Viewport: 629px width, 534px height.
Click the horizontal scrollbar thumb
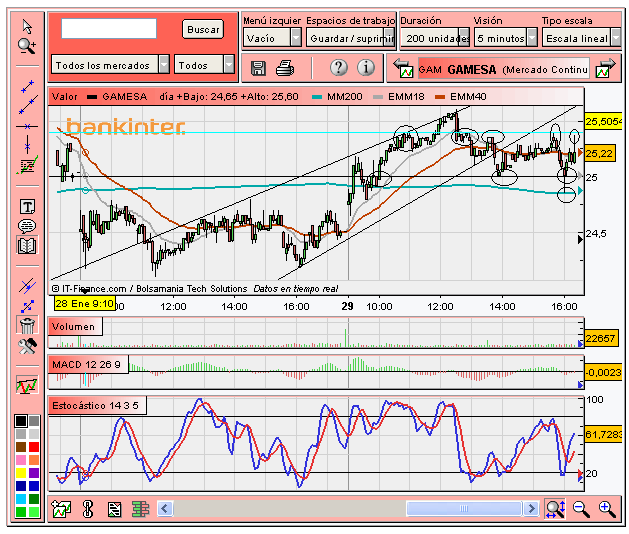point(464,509)
